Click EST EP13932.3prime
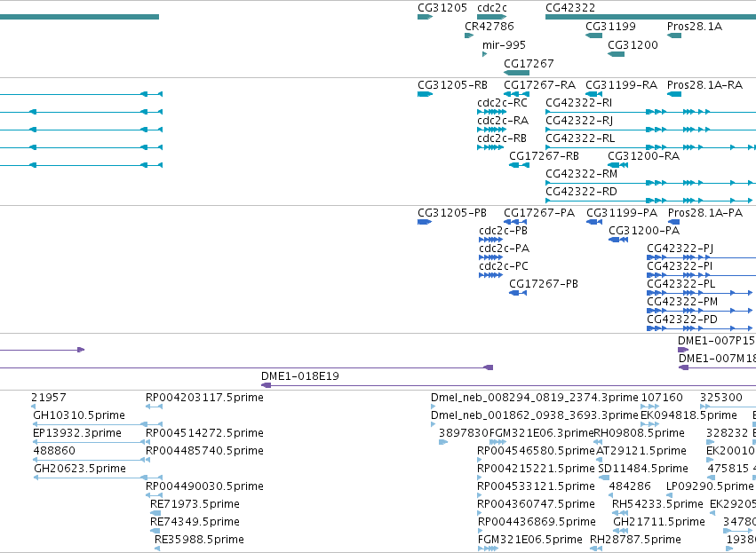The width and height of the screenshot is (756, 553). click(x=77, y=433)
